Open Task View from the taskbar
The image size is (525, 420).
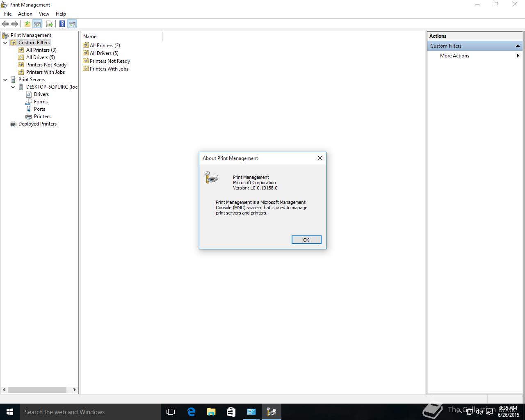(171, 412)
